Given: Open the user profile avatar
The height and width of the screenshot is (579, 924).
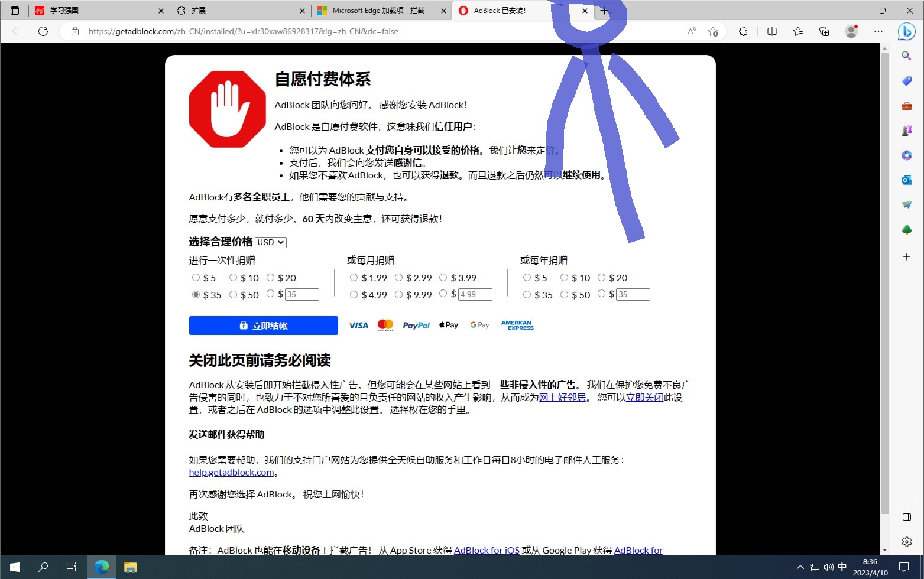Looking at the screenshot, I should pyautogui.click(x=851, y=31).
